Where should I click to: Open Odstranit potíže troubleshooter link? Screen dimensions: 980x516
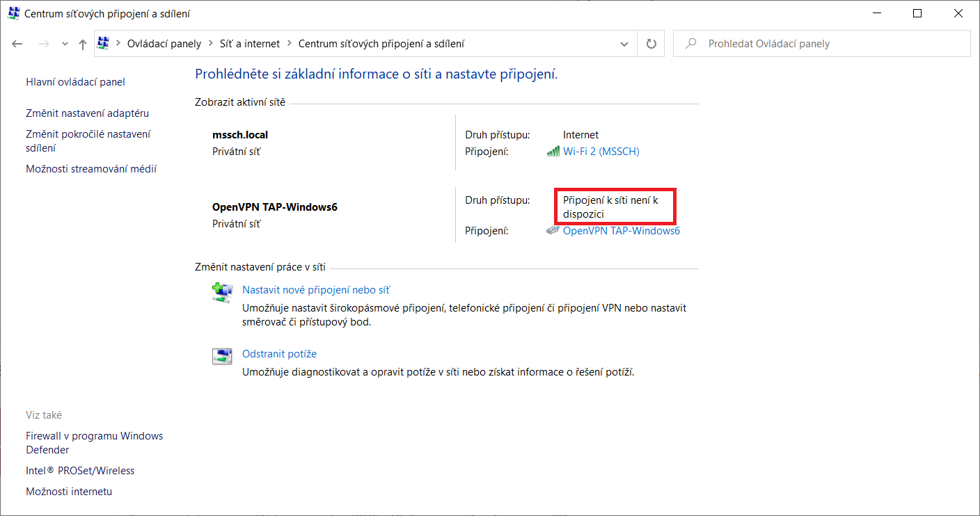[x=279, y=354]
